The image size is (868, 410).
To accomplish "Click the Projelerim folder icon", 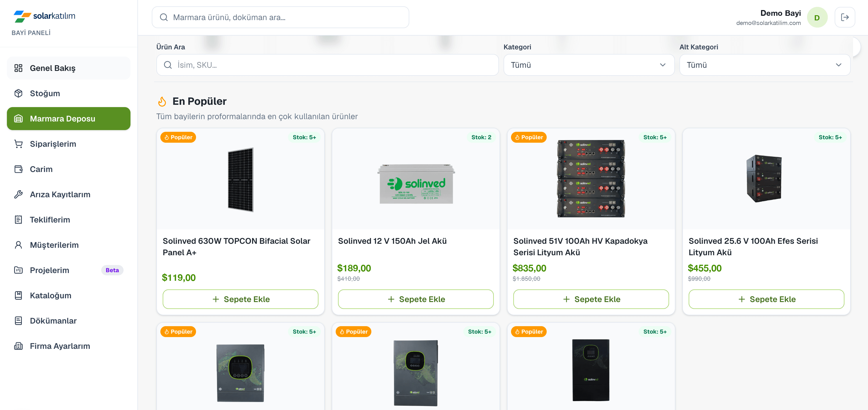I will pos(18,270).
